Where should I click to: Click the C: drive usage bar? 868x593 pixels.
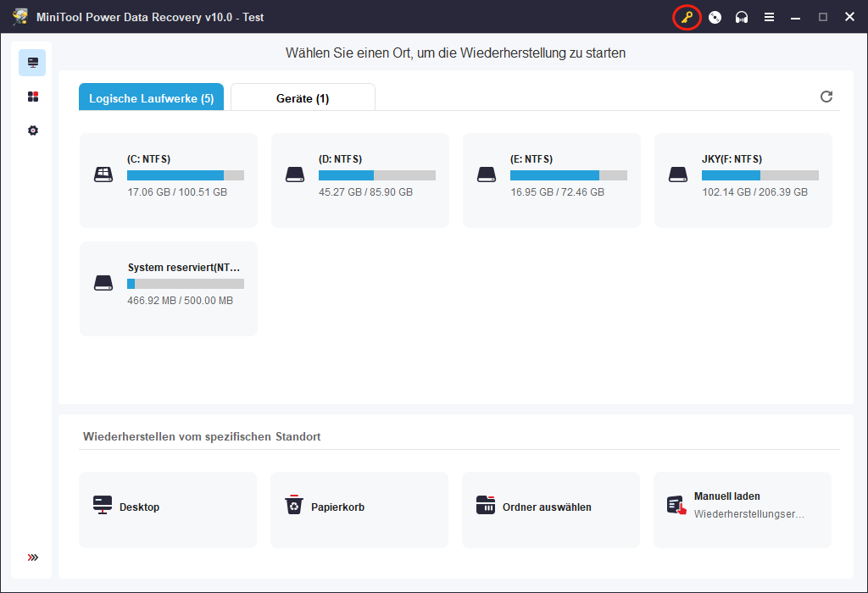186,175
